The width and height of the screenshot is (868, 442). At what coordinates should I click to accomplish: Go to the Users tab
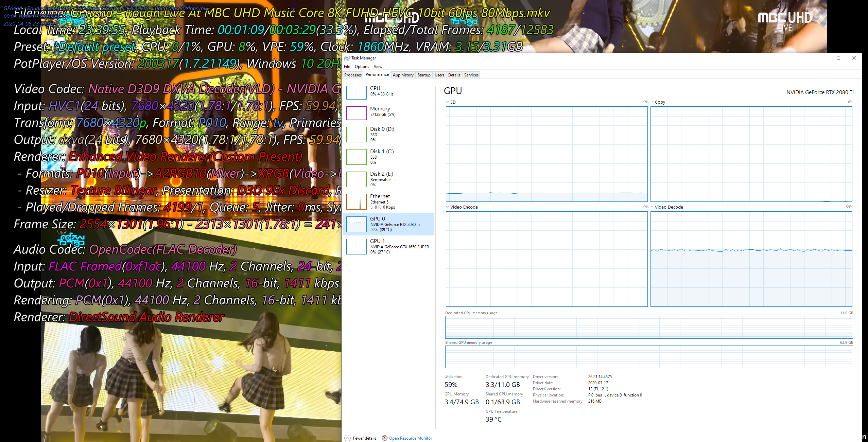[439, 75]
